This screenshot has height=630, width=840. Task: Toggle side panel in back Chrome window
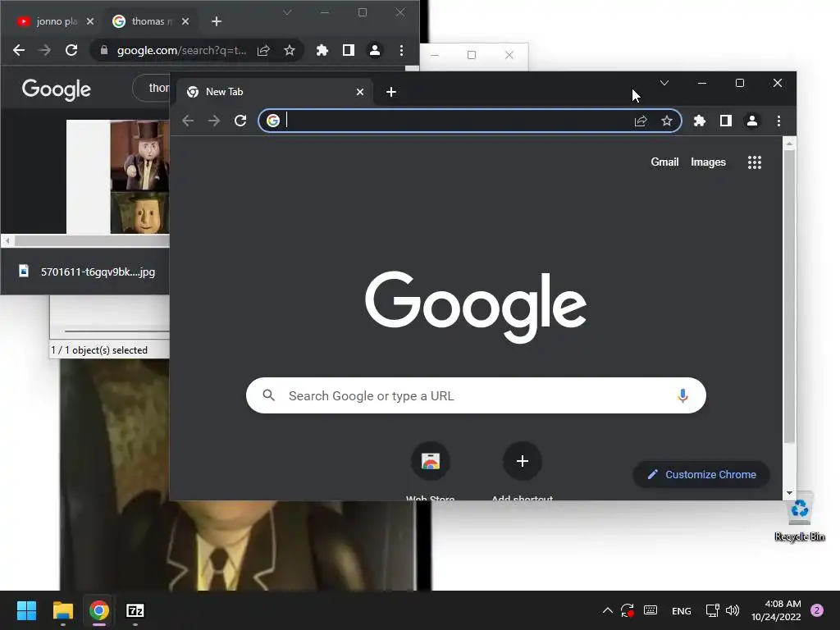click(348, 50)
